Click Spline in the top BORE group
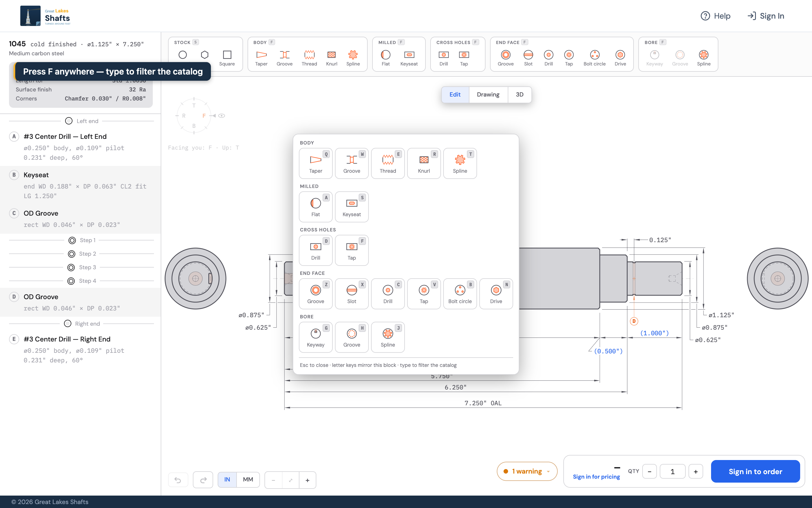Viewport: 812px width, 508px height. click(x=704, y=58)
